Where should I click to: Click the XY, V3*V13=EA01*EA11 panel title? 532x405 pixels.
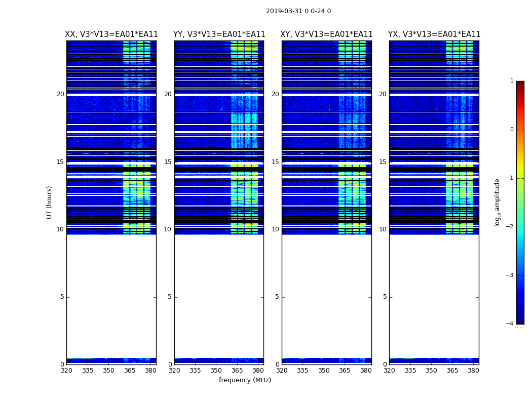[x=326, y=34]
